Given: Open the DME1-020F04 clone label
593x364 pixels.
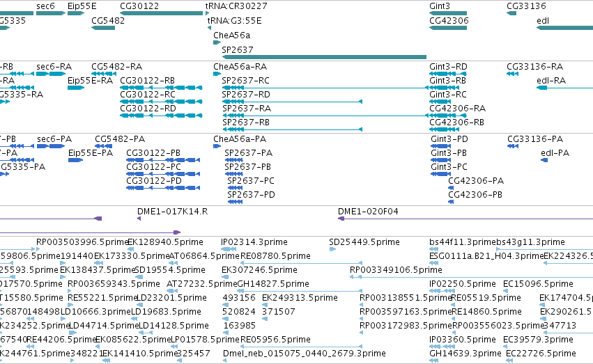Looking at the screenshot, I should pyautogui.click(x=368, y=212).
